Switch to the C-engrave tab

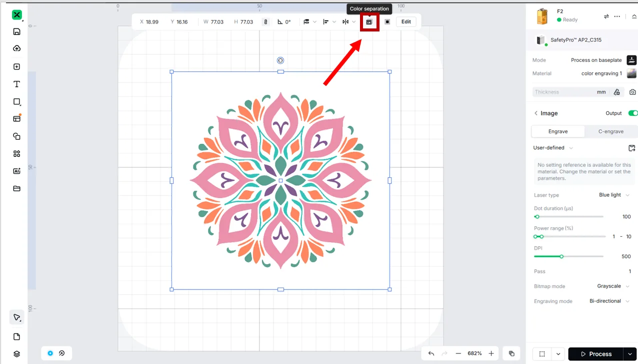click(611, 131)
